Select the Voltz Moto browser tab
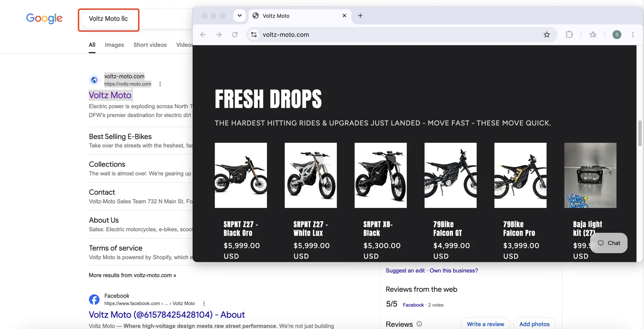Screen dimensions: 644x329 [299, 16]
